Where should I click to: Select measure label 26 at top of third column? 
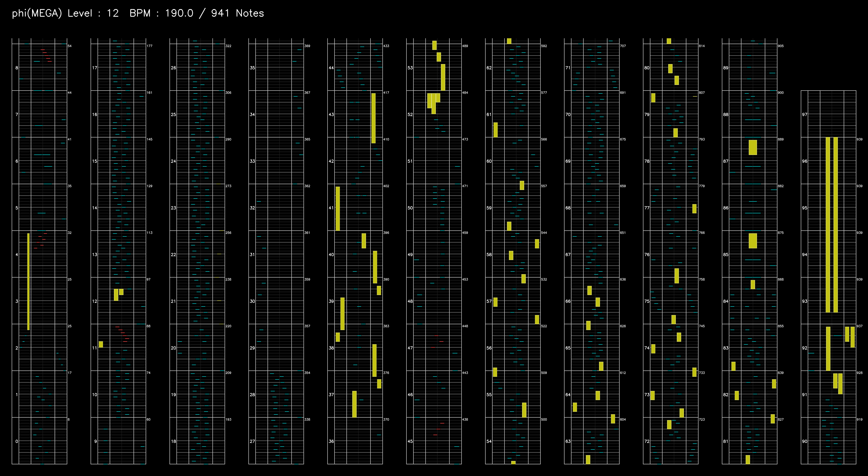click(x=173, y=68)
